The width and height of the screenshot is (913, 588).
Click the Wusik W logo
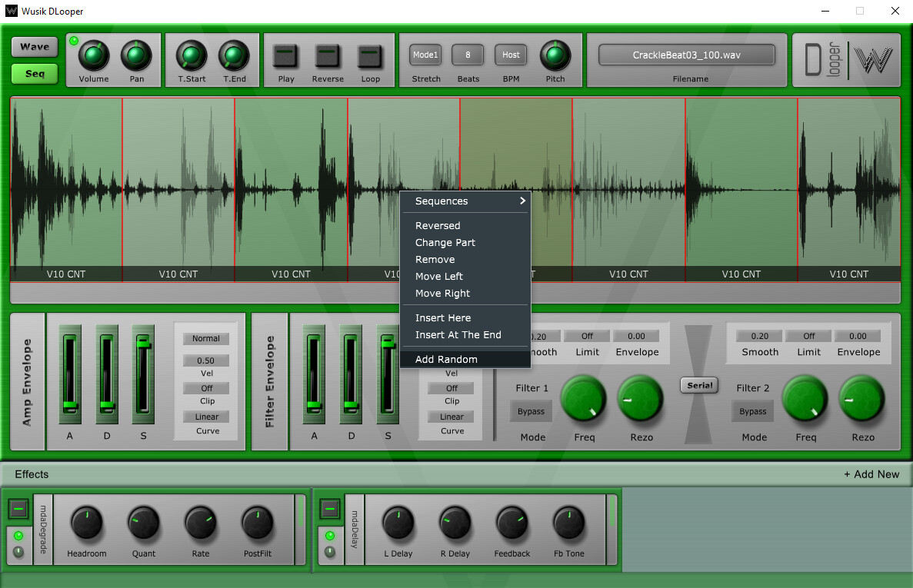click(873, 59)
